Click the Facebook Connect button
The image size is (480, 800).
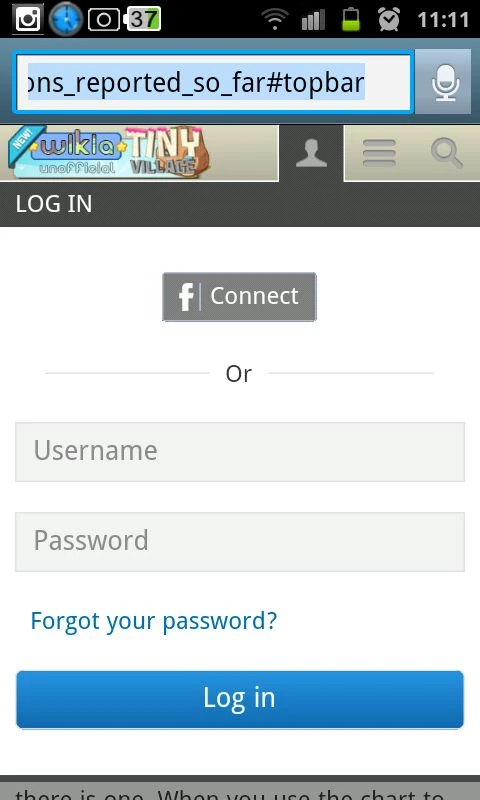[x=239, y=296]
